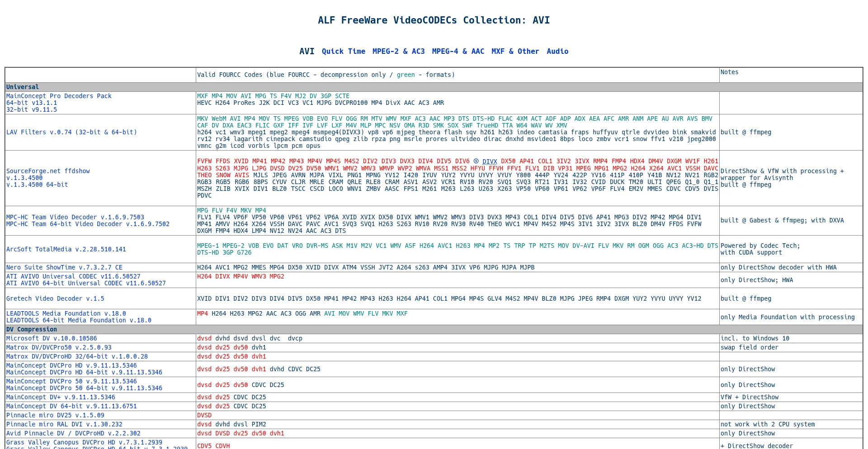Open MainConcept Pro Decoders Pack link
868x449 pixels.
click(x=59, y=96)
